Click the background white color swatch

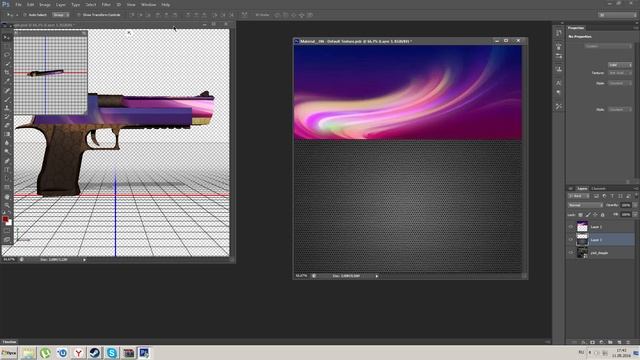pos(9,223)
